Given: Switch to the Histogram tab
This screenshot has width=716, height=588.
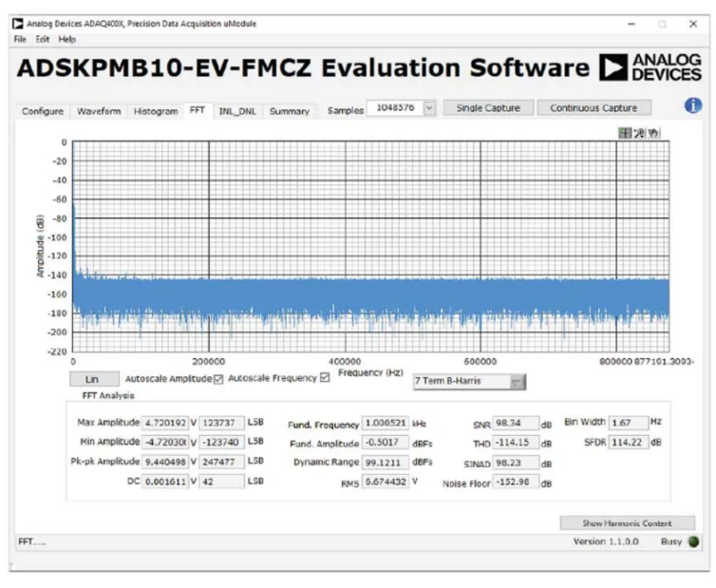Looking at the screenshot, I should pos(156,111).
